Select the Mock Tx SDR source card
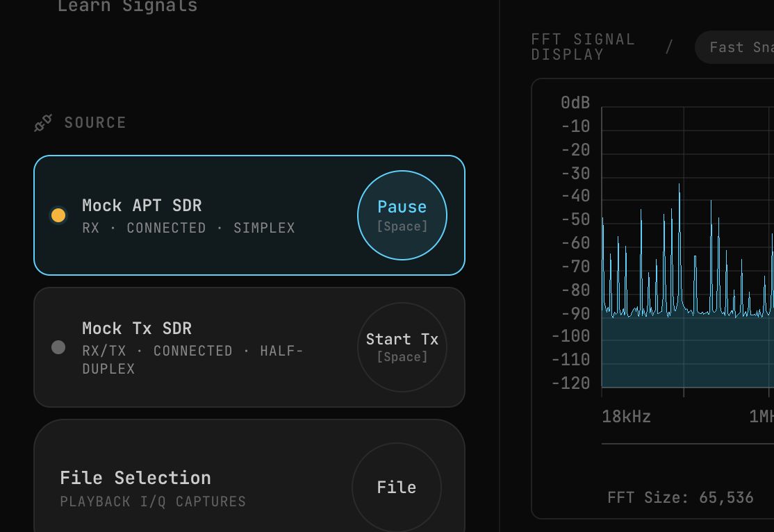Viewport: 774px width, 532px height. (x=249, y=347)
